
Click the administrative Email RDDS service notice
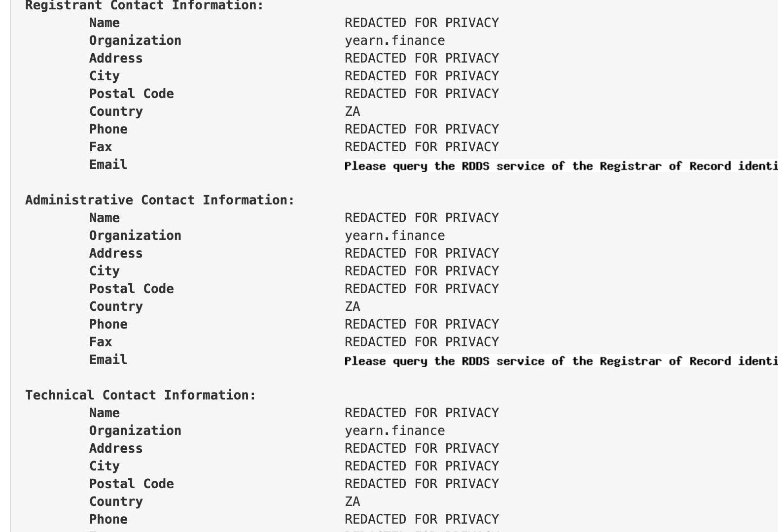pyautogui.click(x=561, y=361)
